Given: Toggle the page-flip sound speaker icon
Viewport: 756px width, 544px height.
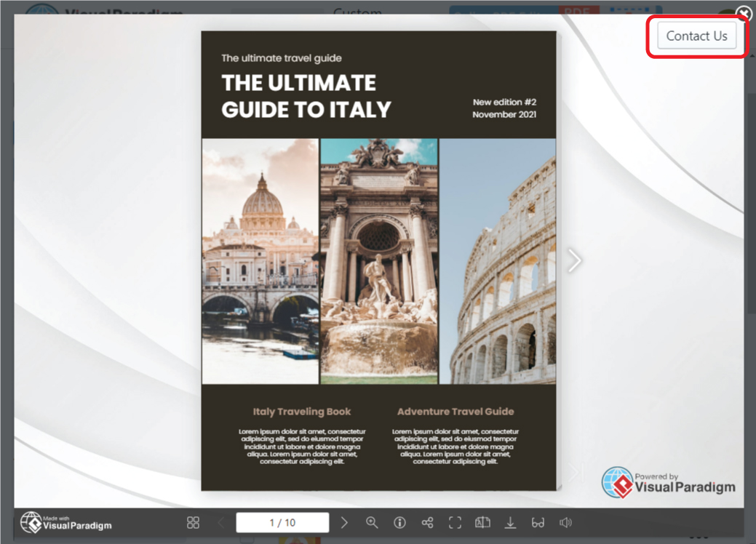Looking at the screenshot, I should (x=565, y=523).
